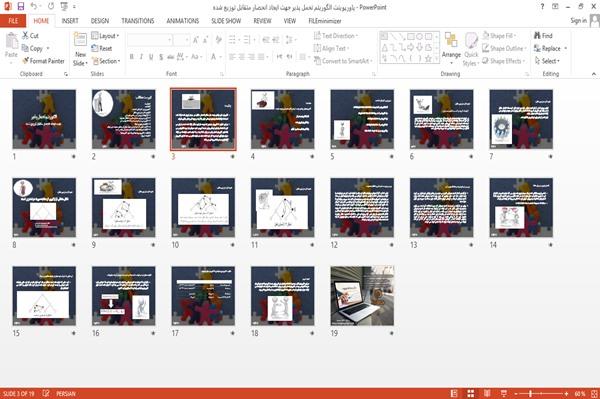Viewport: 600px width, 399px height.
Task: Open the Help question mark icon
Action: click(x=542, y=7)
